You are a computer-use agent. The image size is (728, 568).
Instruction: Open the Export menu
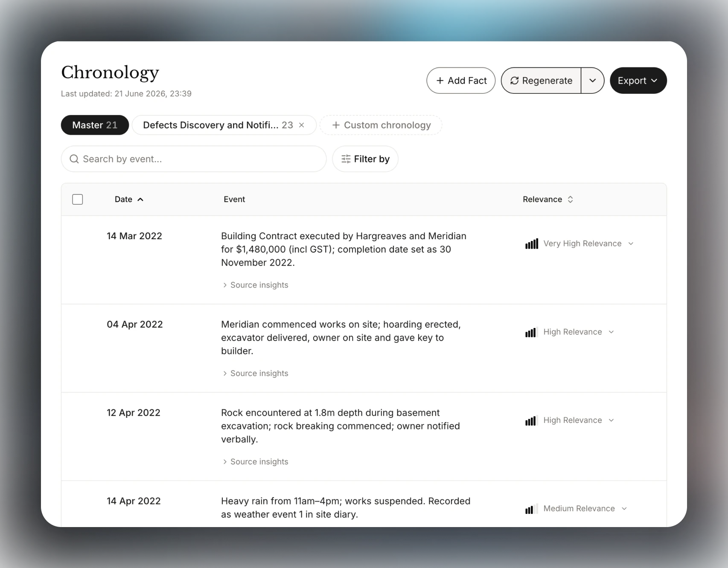point(638,81)
